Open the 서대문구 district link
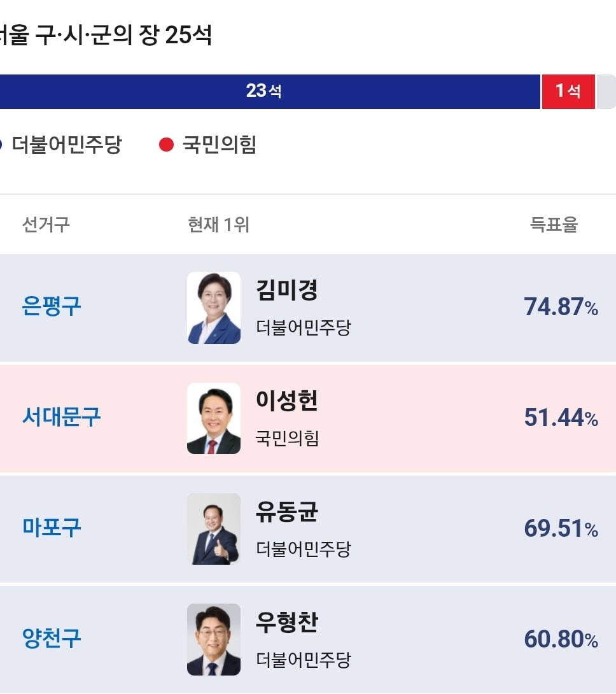 click(62, 417)
